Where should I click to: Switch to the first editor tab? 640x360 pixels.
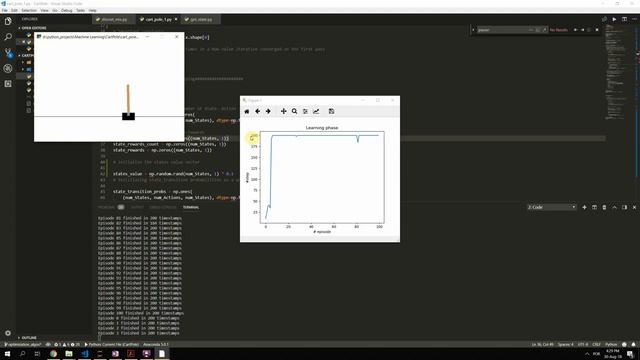[114, 19]
